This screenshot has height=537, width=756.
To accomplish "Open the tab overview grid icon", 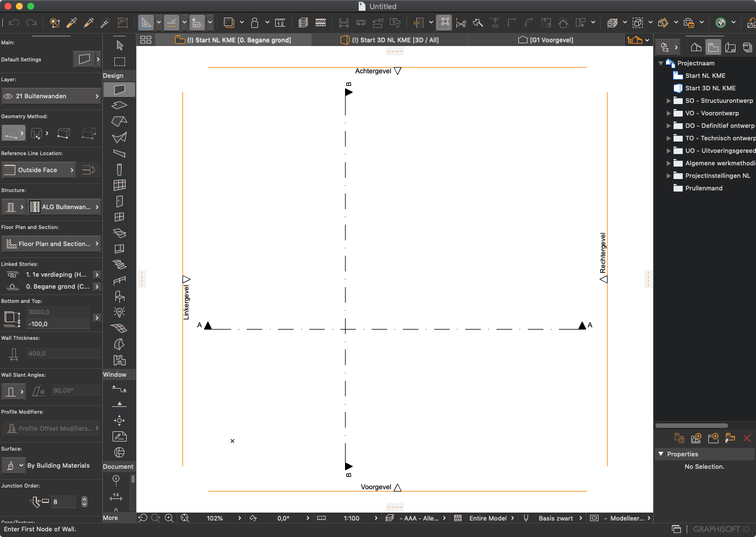I will 146,40.
